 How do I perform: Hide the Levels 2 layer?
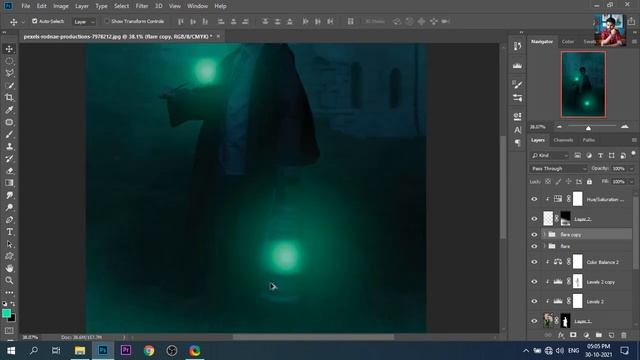(x=534, y=301)
